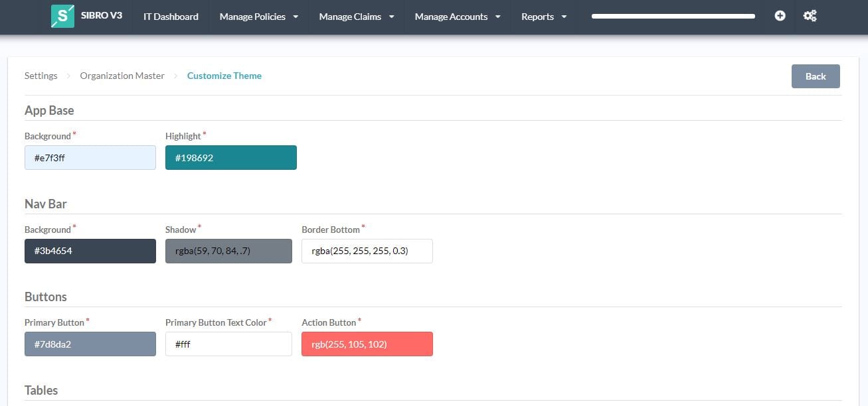The height and width of the screenshot is (406, 868).
Task: Open the Manage Claims dropdown menu
Action: (356, 17)
